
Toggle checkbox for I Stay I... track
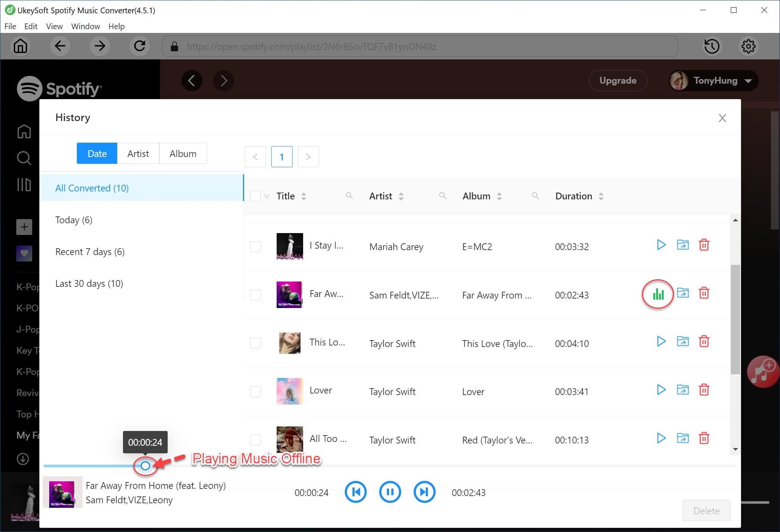255,246
